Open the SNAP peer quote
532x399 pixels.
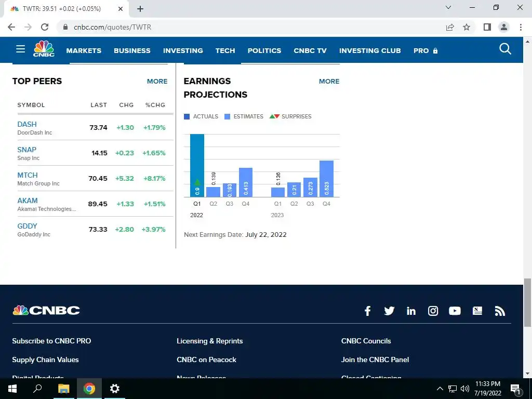click(27, 150)
